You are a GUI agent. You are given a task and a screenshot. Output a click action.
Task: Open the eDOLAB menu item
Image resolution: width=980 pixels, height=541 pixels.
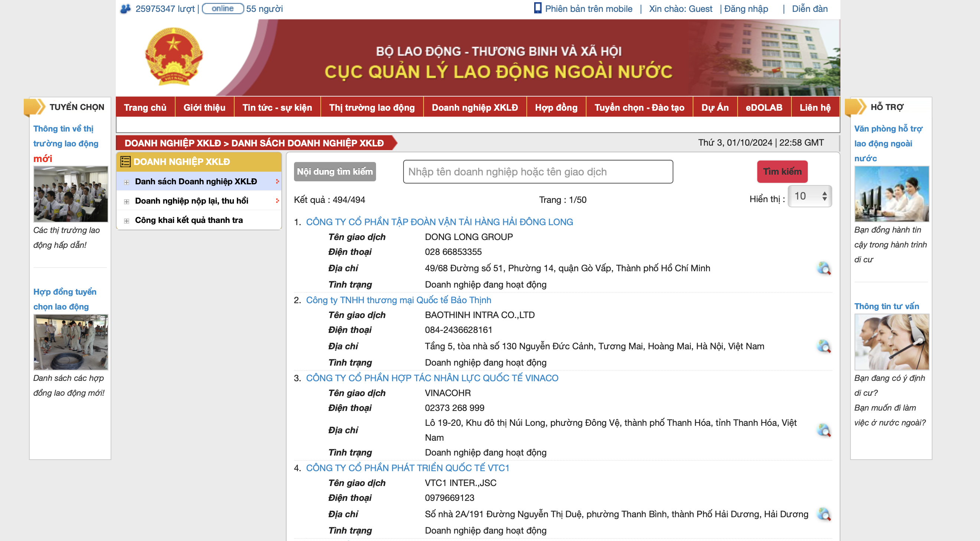pos(764,107)
